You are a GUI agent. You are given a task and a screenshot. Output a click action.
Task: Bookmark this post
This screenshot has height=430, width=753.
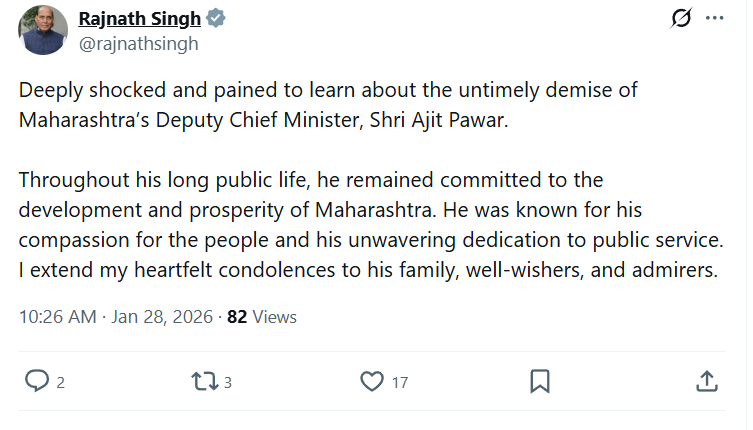[x=539, y=381]
